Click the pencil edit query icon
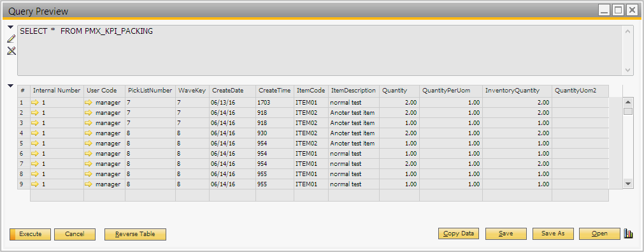The height and width of the screenshot is (252, 644). click(11, 39)
